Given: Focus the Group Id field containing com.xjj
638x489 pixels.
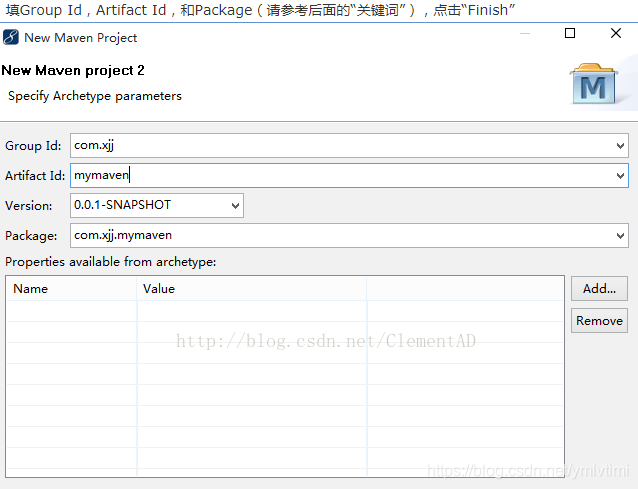Looking at the screenshot, I should 349,146.
